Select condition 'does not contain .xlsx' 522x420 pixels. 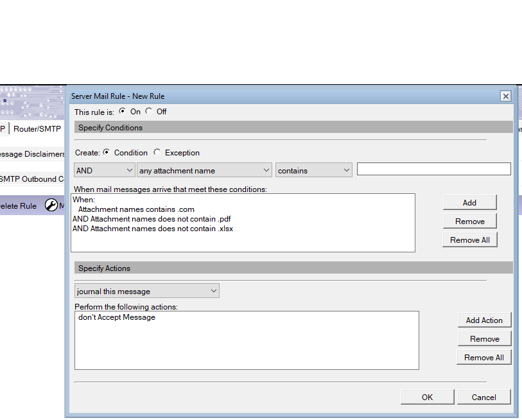tap(153, 229)
